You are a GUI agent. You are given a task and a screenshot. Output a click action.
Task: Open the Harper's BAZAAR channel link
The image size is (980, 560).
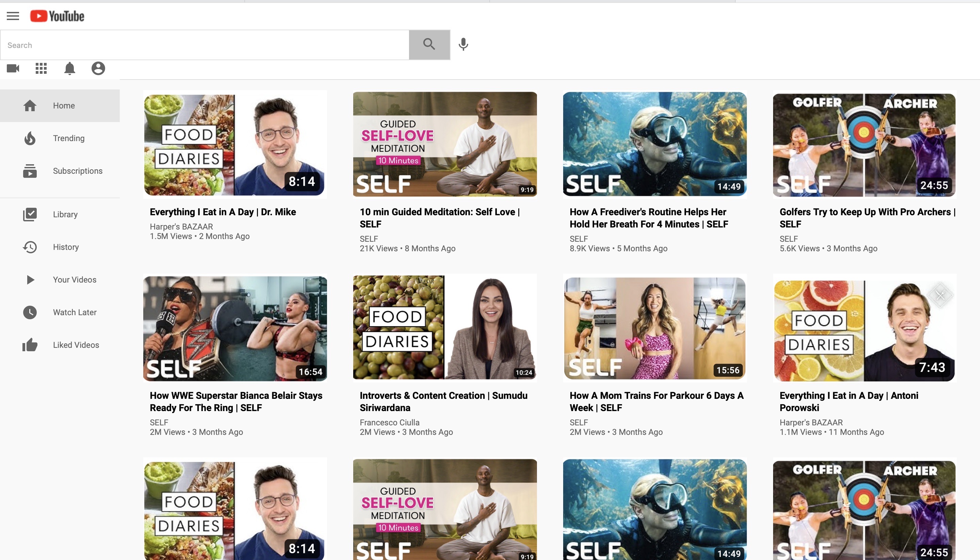coord(181,226)
